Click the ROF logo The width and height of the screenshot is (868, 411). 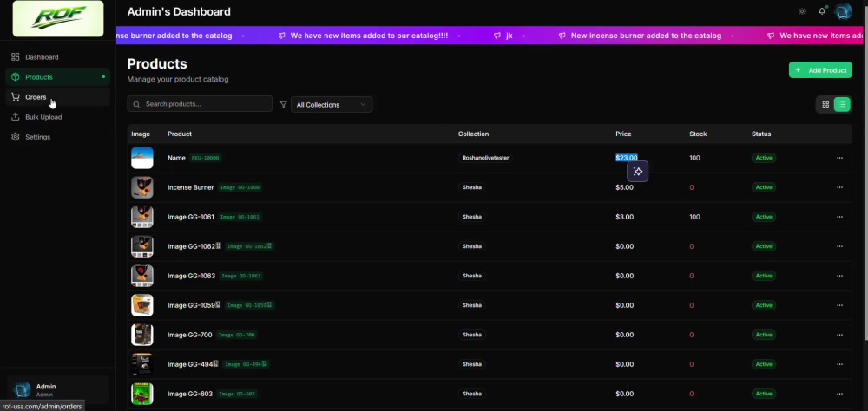point(58,18)
